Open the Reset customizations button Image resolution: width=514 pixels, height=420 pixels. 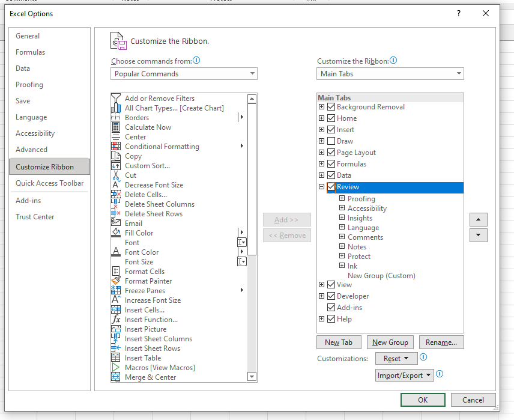396,358
